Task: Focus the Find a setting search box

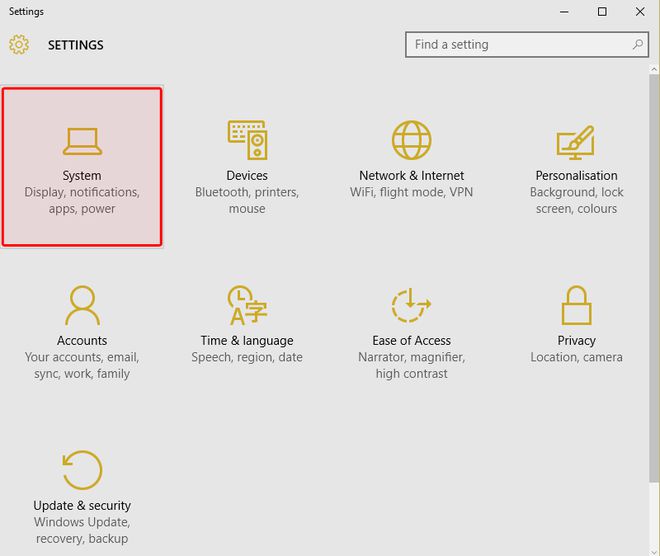Action: (x=527, y=44)
